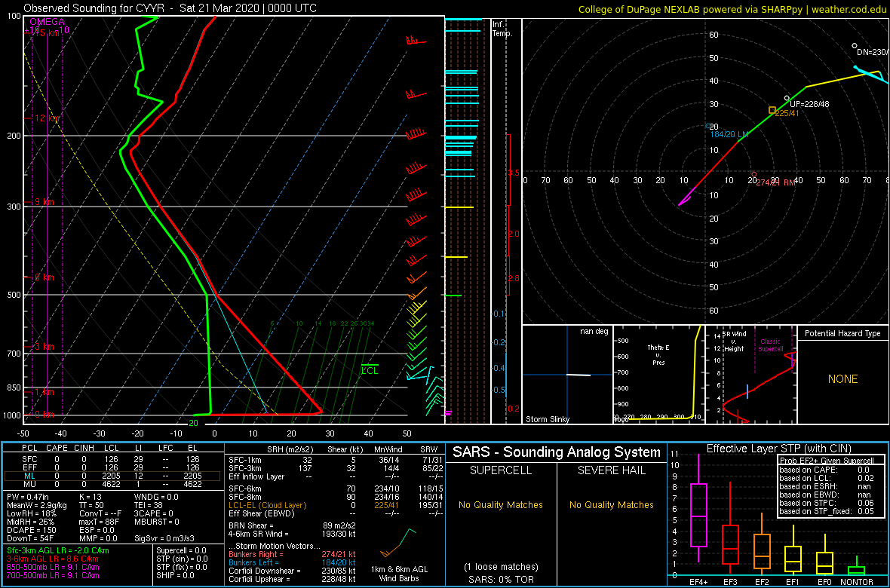
Task: Click the Supercell = 0.0 composite value
Action: point(183,550)
